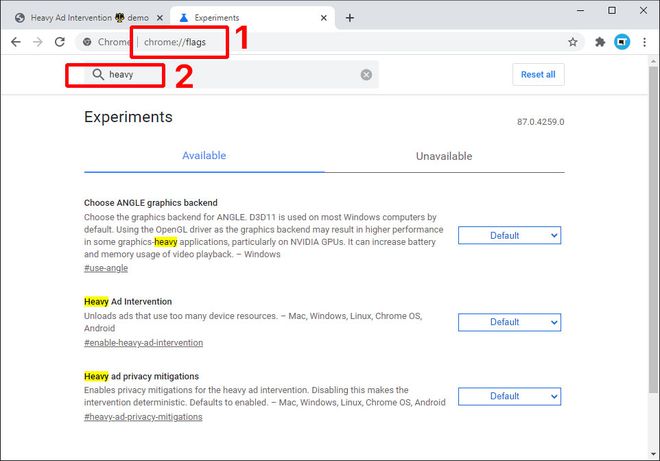Click the forward navigation arrow
660x461 pixels.
[x=38, y=42]
